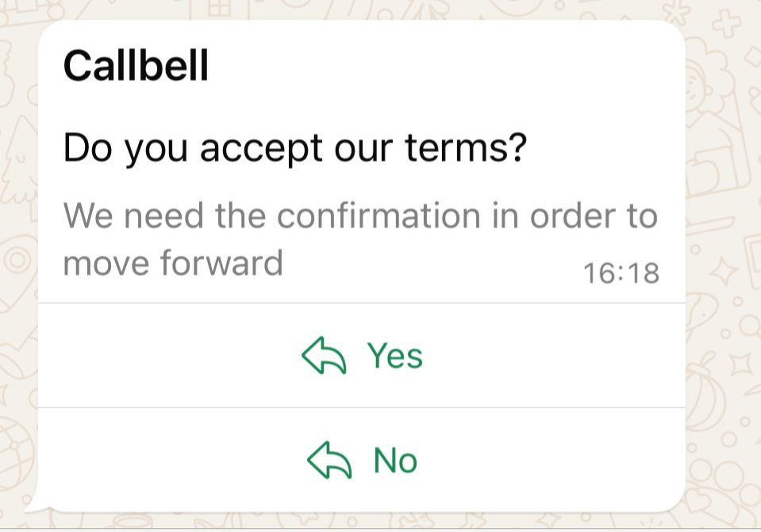
Task: Click the reply arrow icon beside Yes
Action: pos(324,356)
